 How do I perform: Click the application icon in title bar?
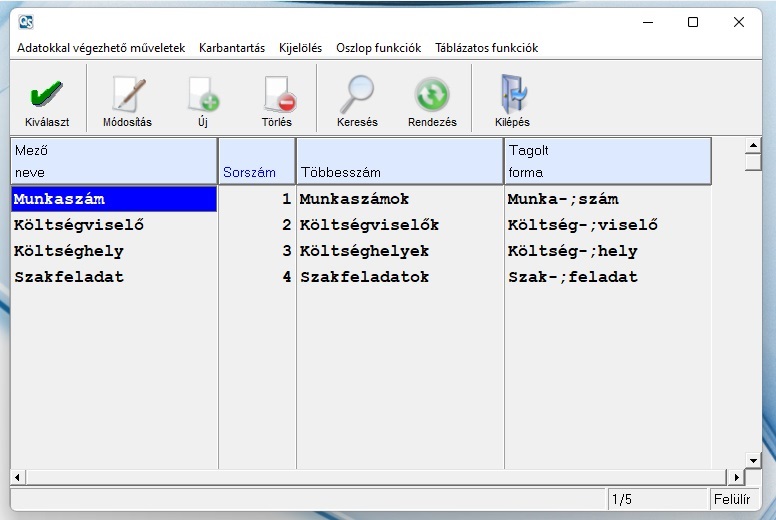tap(25, 22)
